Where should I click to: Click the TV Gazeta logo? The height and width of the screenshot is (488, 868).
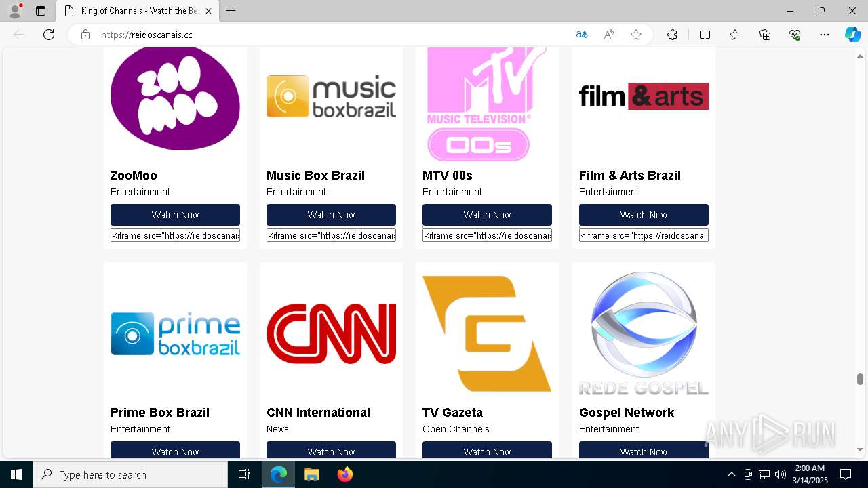487,333
